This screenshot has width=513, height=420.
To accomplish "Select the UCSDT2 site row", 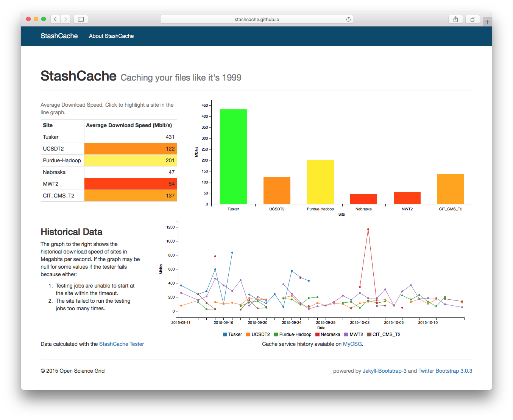I will click(x=109, y=149).
